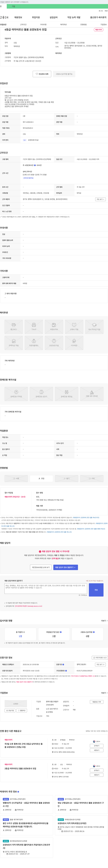Open the 채용절차의 공정화에 관한 법률 제4조의3 link
The height and width of the screenshot is (868, 108).
[x=86, y=518]
